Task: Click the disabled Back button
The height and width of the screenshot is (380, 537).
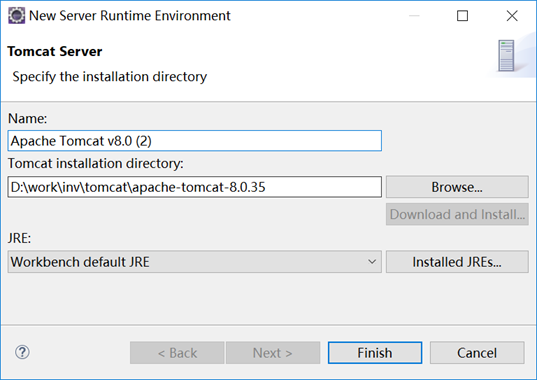Action: pos(177,353)
